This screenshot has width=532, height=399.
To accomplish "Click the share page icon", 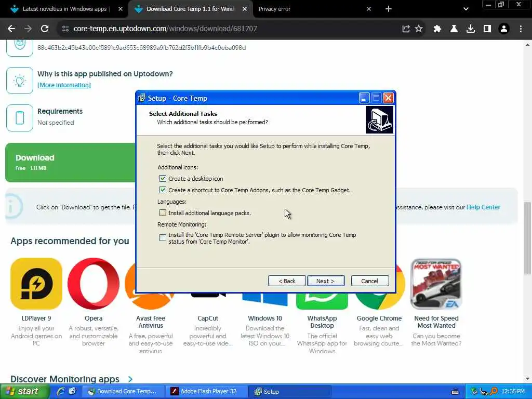I will point(406,29).
